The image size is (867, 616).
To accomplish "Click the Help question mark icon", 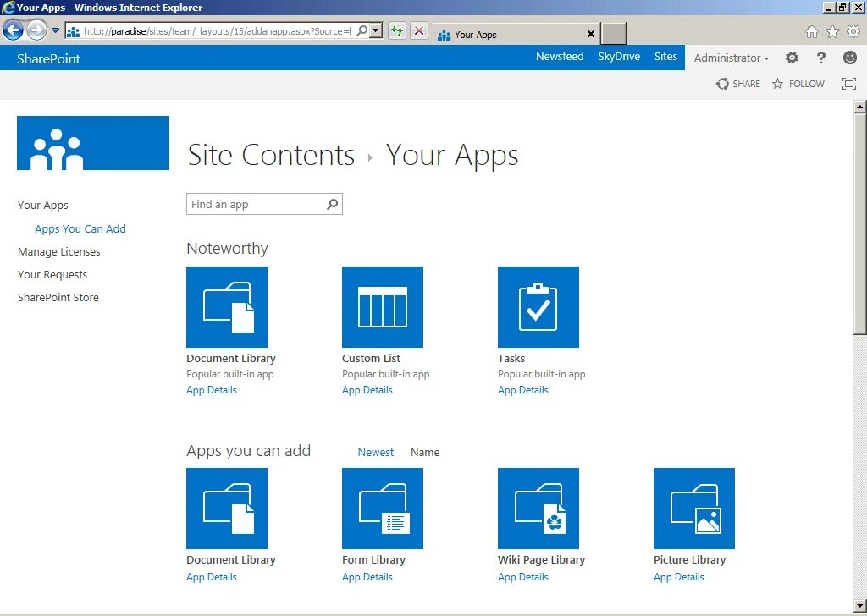I will (821, 58).
